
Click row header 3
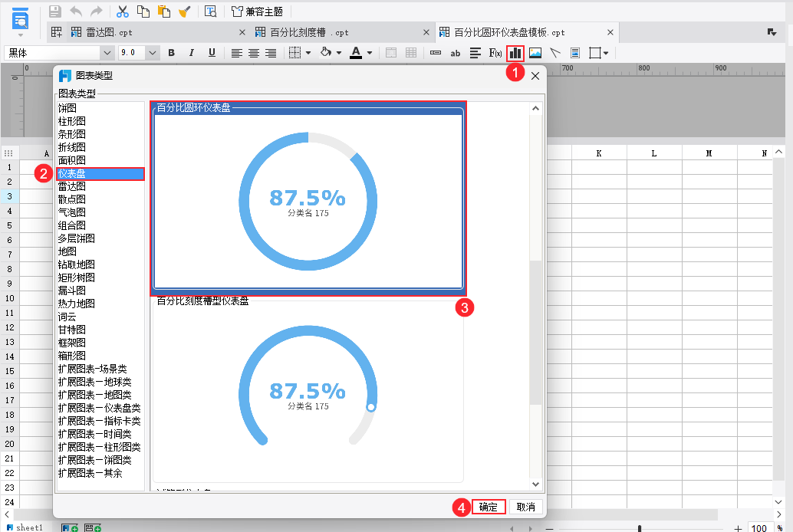pos(10,196)
